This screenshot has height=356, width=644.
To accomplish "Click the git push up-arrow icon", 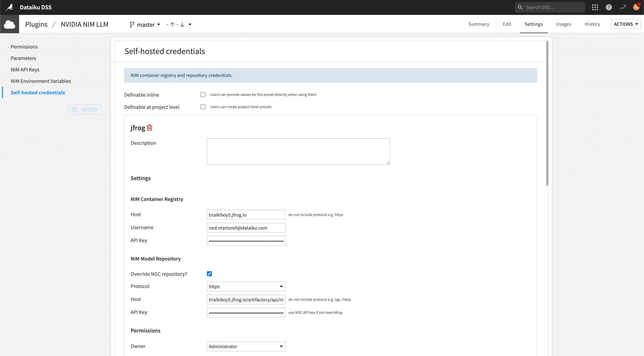I will [x=172, y=25].
